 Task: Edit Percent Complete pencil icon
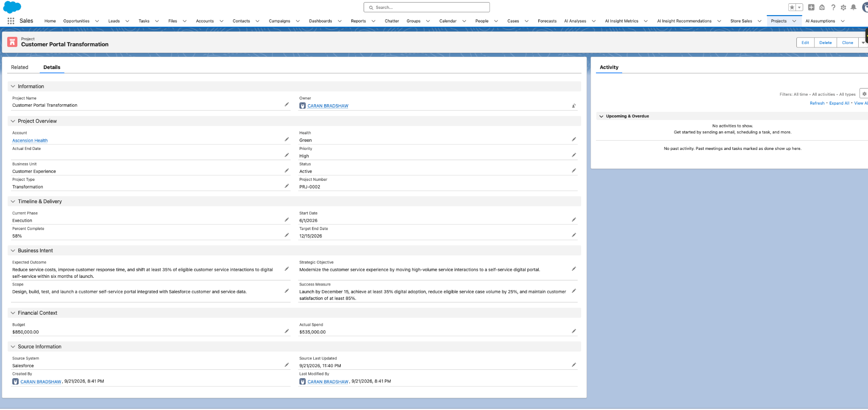[x=287, y=235]
